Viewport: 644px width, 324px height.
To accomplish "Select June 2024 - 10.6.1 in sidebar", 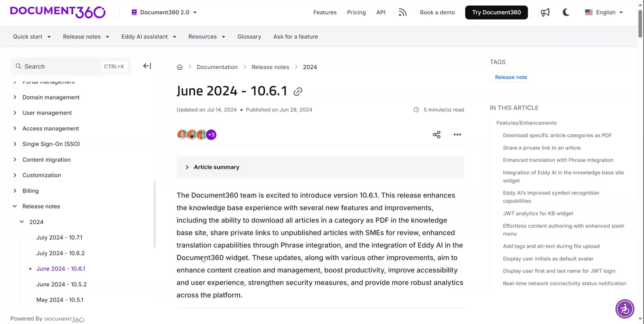I will 61,269.
